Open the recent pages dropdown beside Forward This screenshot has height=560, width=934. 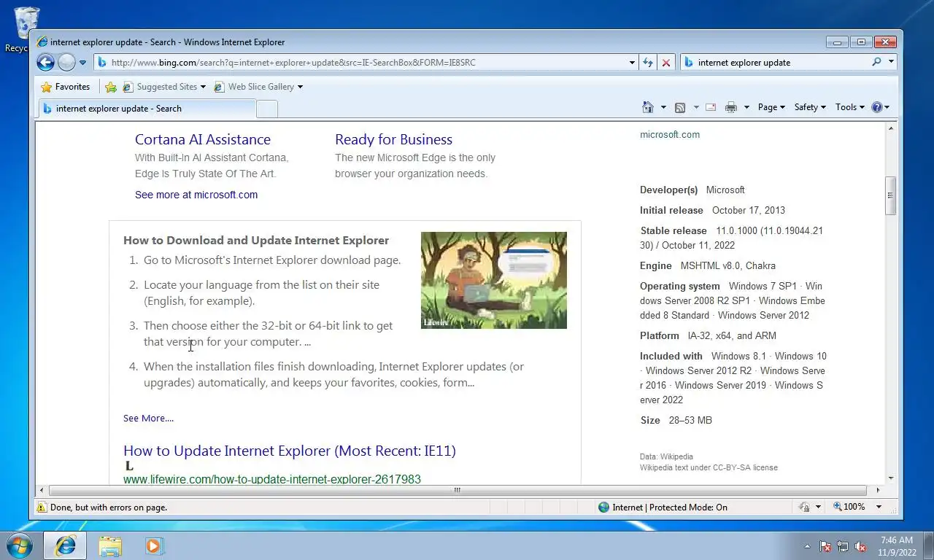[x=82, y=63]
